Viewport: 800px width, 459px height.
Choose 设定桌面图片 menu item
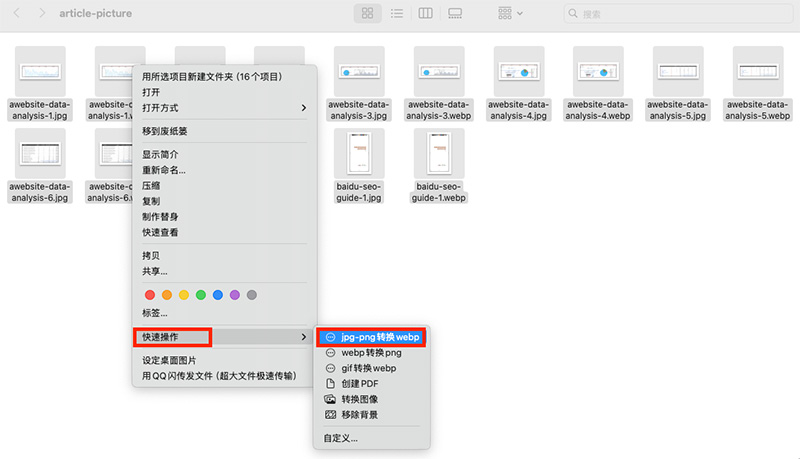pos(224,360)
